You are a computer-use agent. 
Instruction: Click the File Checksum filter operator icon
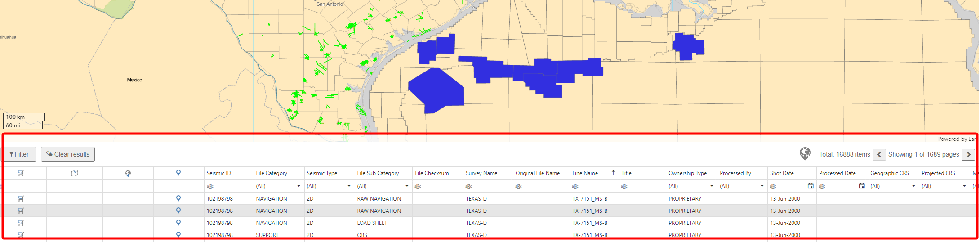pyautogui.click(x=418, y=186)
